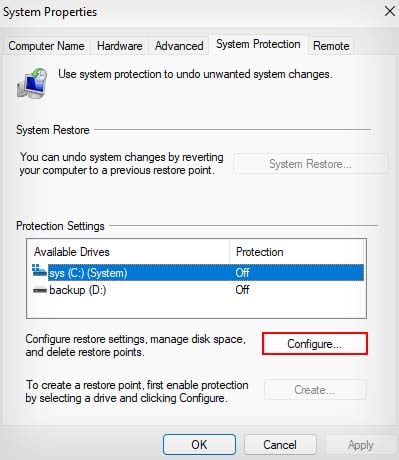
Task: Select the backup (D:) drive row
Action: pos(197,290)
